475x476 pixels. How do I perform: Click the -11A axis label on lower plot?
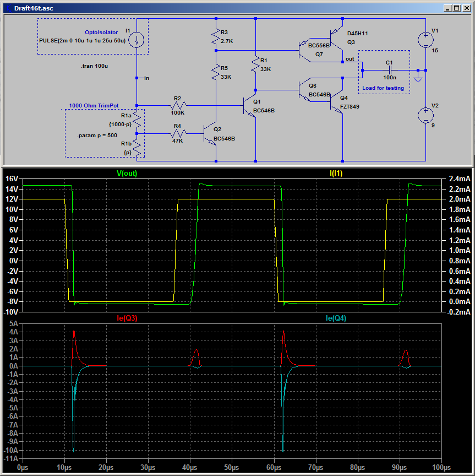point(10,459)
